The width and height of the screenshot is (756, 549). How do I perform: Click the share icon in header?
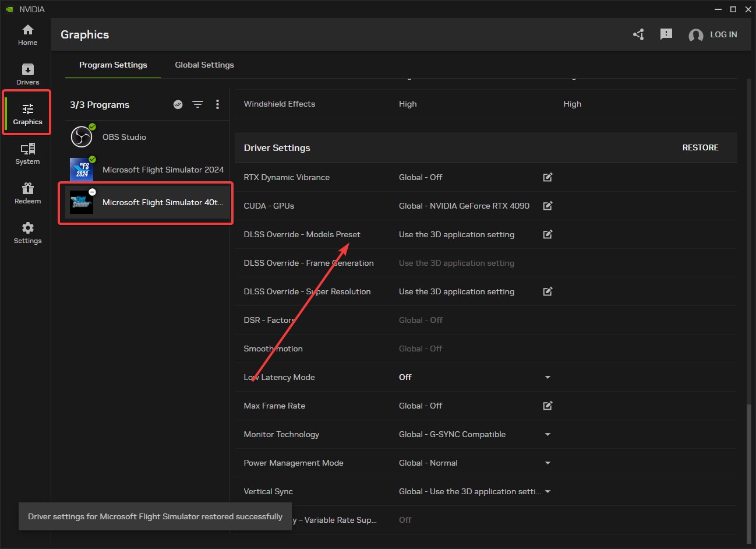coord(638,34)
